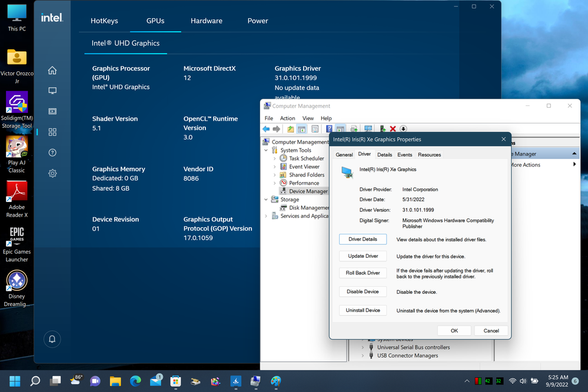588x392 pixels.
Task: Open the Events tab in Properties dialog
Action: point(404,155)
